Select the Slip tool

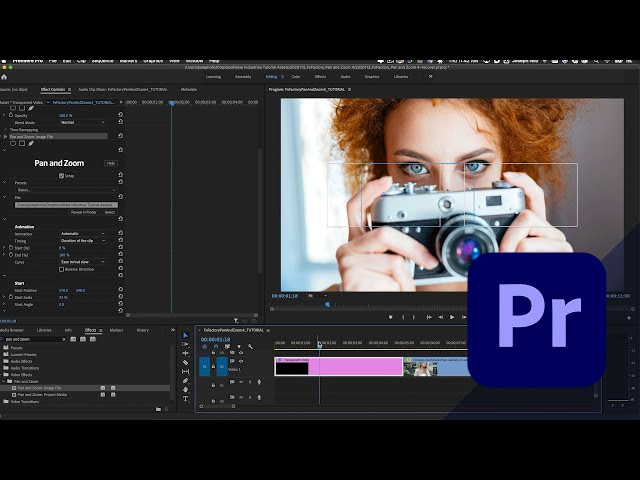point(185,371)
